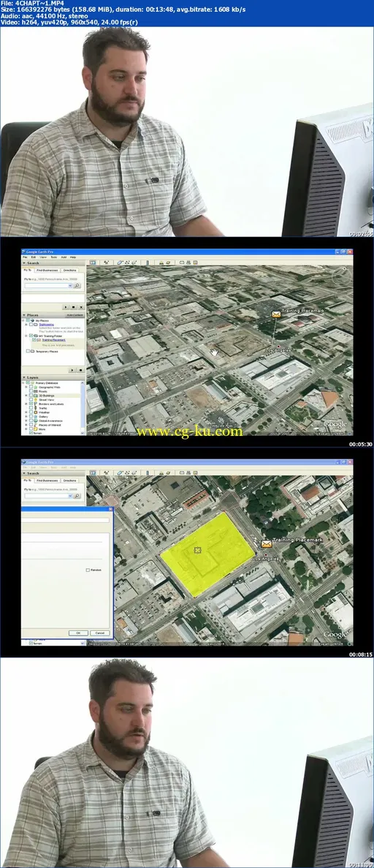Click the Layers panel vertical scrollbar
Screen dimensions: 374x868
coord(83,407)
